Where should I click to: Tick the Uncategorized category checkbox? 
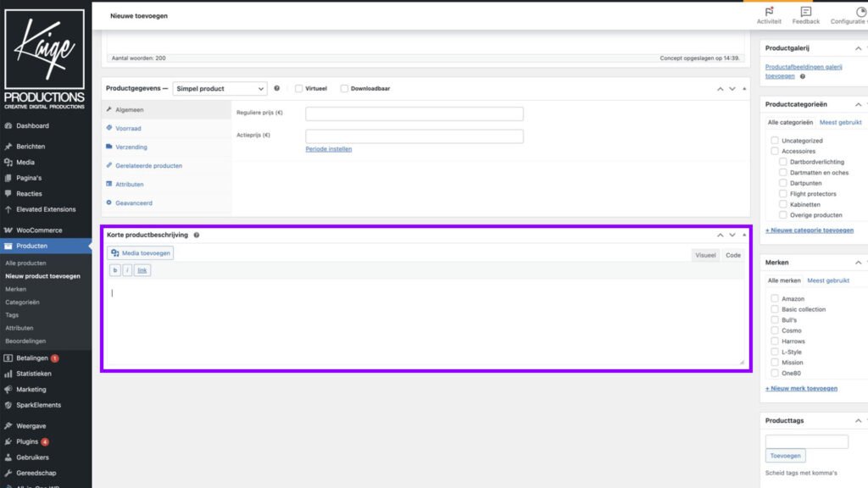click(x=776, y=140)
